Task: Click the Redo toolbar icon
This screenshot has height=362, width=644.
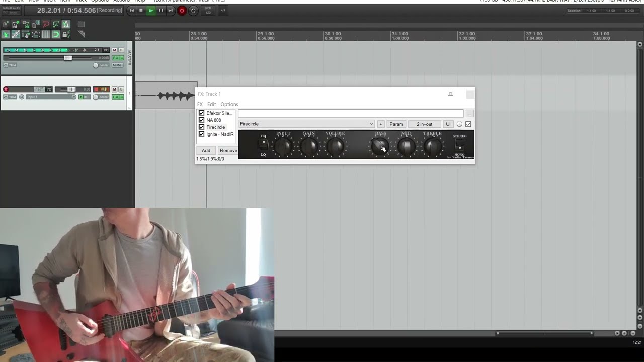Action: 56,24
